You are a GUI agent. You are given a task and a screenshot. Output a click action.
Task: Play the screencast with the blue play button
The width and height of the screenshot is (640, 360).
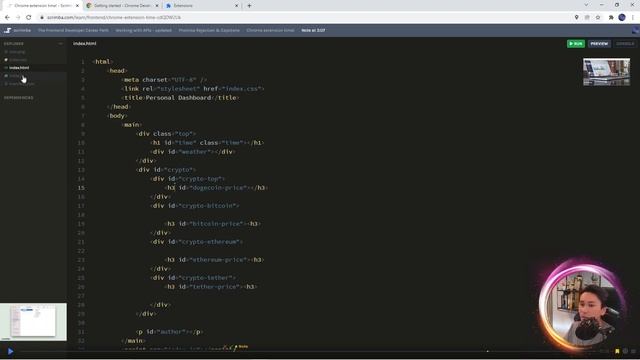10,351
